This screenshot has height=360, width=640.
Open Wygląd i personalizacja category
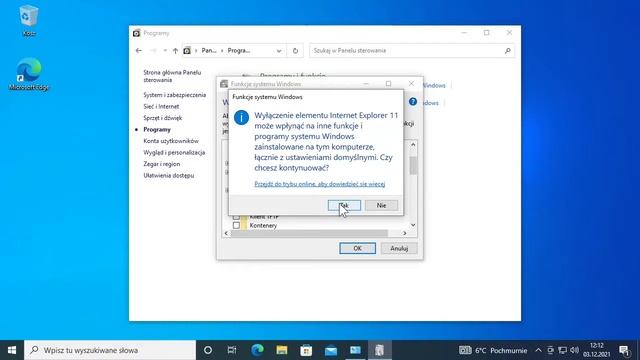tap(174, 152)
